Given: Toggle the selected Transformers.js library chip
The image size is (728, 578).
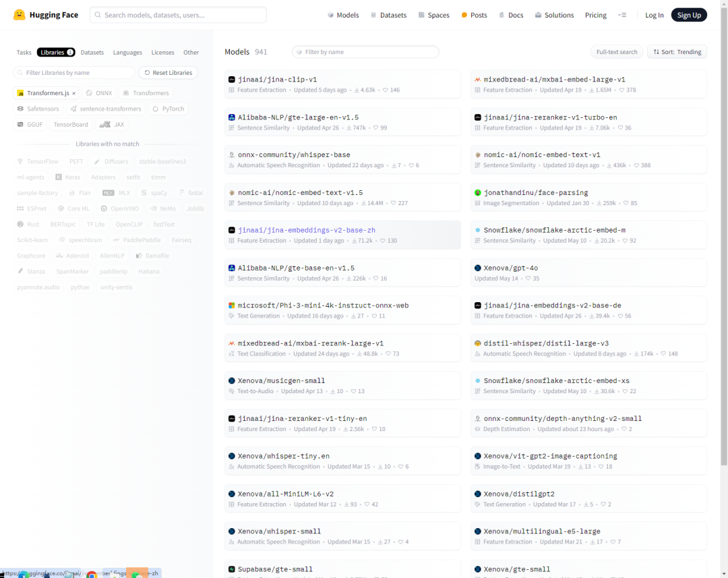Looking at the screenshot, I should [x=46, y=93].
